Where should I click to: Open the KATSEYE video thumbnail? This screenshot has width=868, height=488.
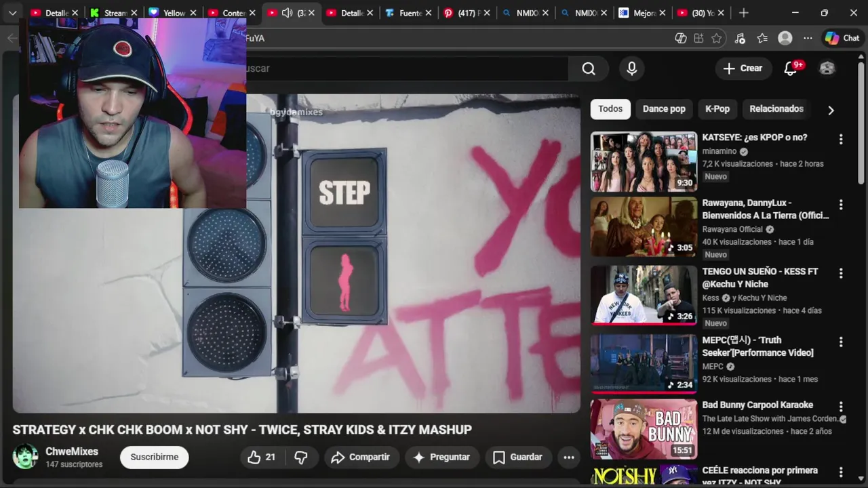tap(644, 161)
